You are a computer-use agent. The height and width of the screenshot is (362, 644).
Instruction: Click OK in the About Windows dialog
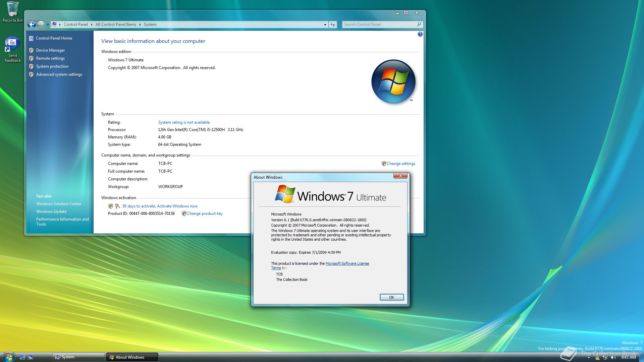click(391, 297)
